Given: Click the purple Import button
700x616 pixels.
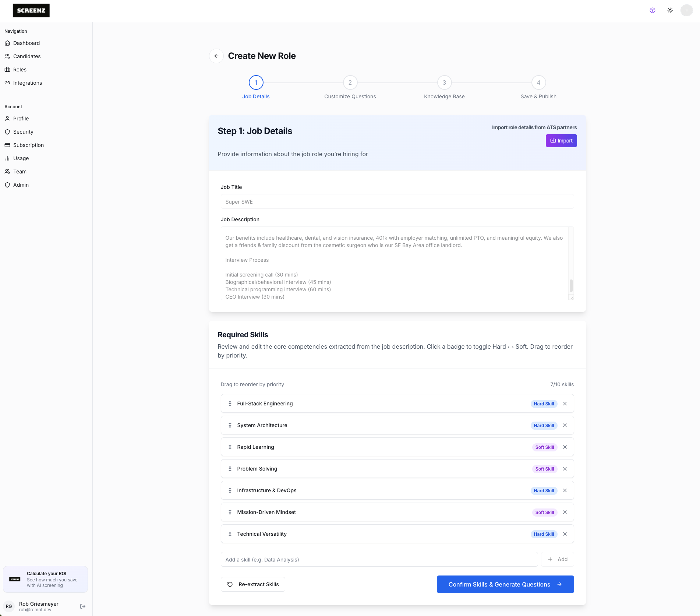Looking at the screenshot, I should [x=561, y=141].
